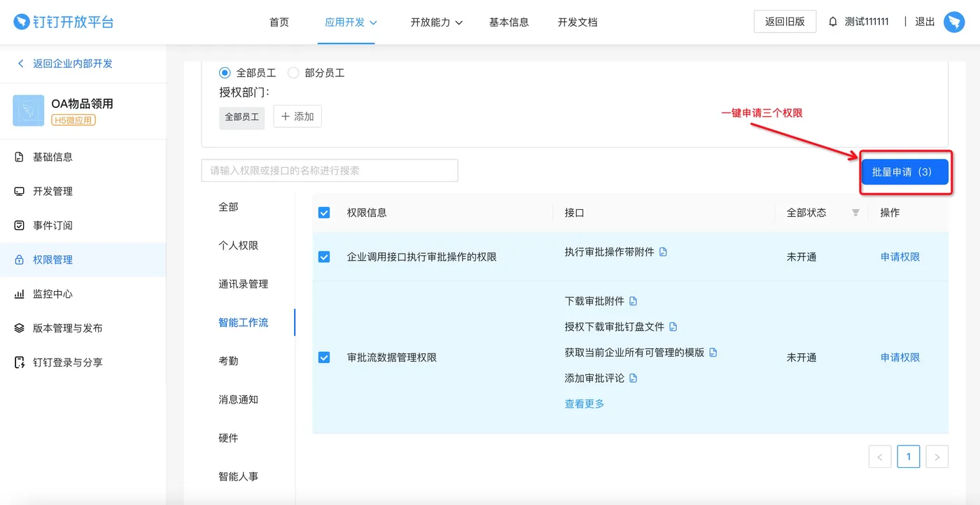Uncheck 企业调用接口执行审批操作的权限 checkbox

point(324,257)
